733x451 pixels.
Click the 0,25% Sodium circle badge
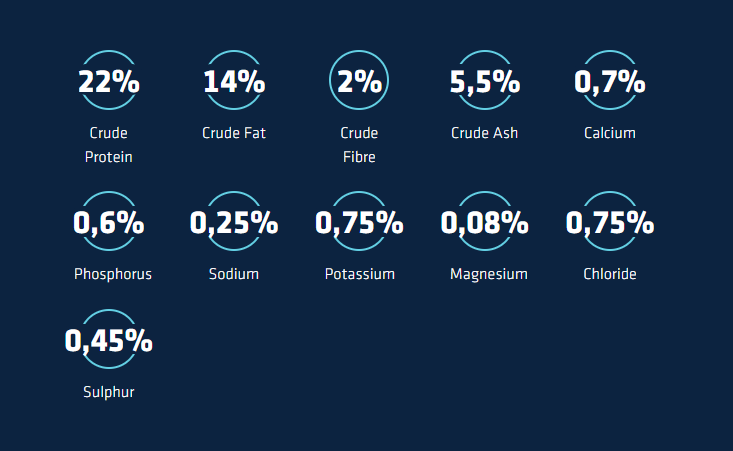[234, 222]
